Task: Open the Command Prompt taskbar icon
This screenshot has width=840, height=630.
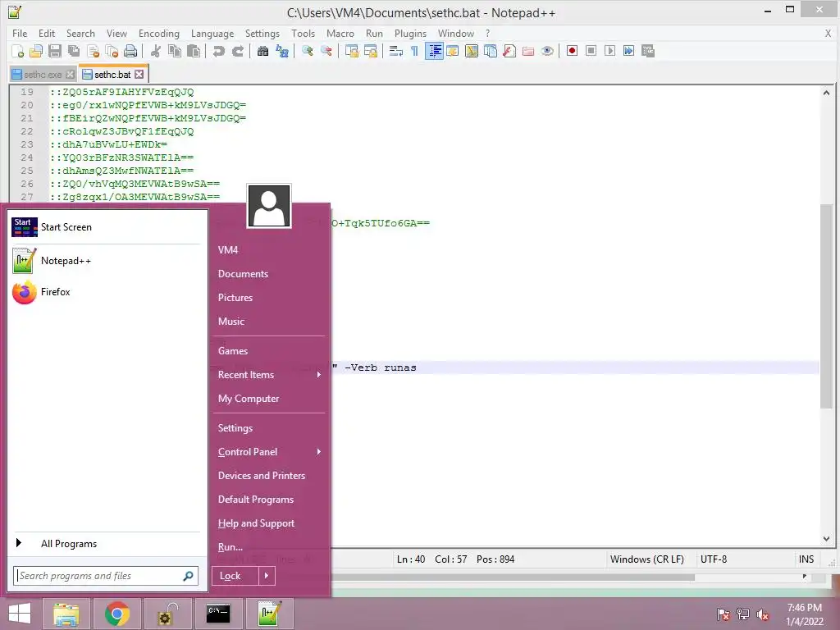Action: tap(218, 614)
